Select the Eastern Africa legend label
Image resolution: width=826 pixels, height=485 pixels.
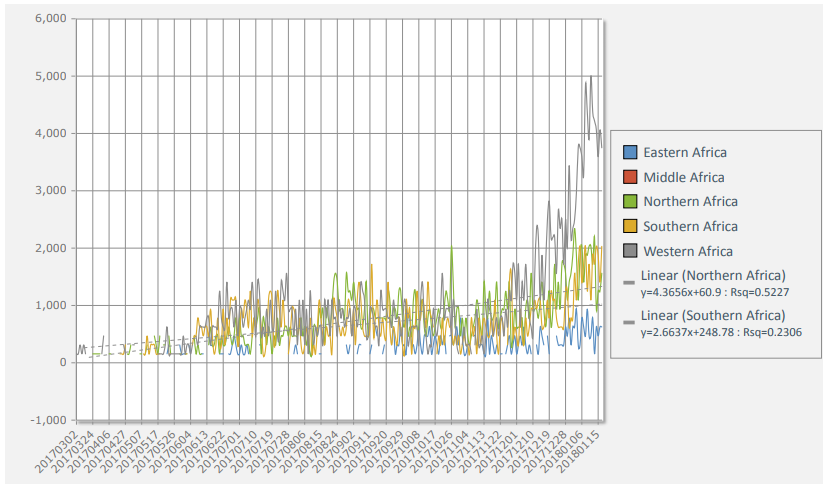click(x=685, y=152)
